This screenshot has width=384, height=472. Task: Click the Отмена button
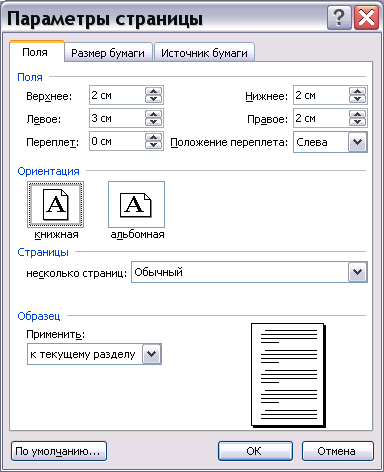coord(337,451)
